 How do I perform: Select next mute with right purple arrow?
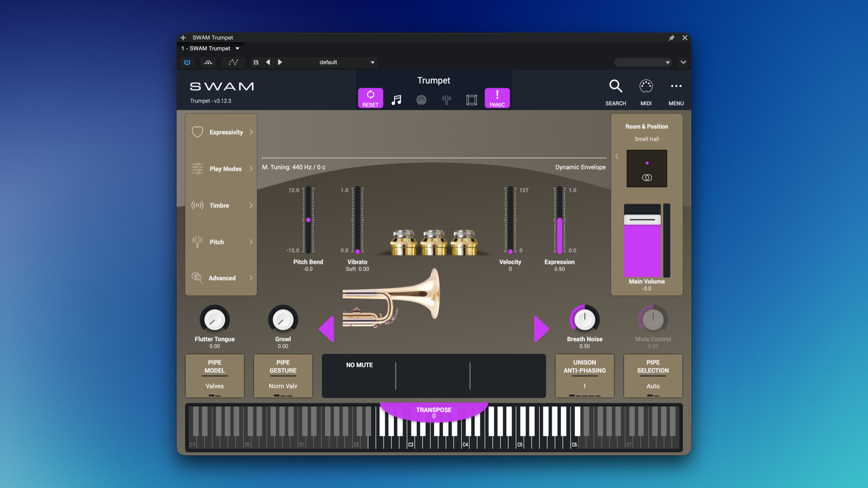[x=542, y=328]
